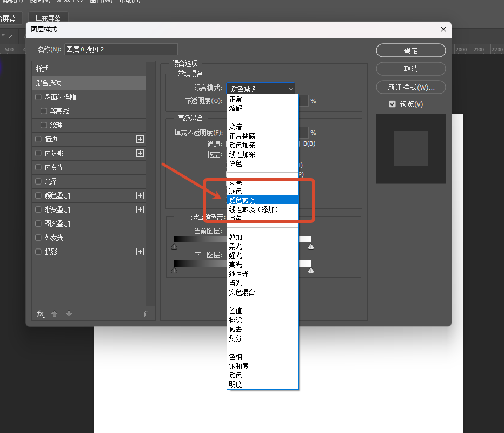This screenshot has width=504, height=433.
Task: Select 线性光 blend mode
Action: tap(263, 274)
